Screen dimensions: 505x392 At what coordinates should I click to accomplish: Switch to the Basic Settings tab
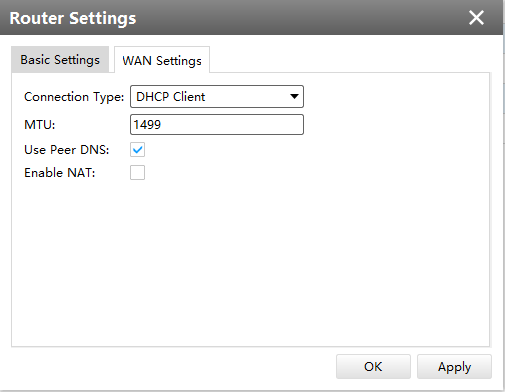[x=60, y=59]
